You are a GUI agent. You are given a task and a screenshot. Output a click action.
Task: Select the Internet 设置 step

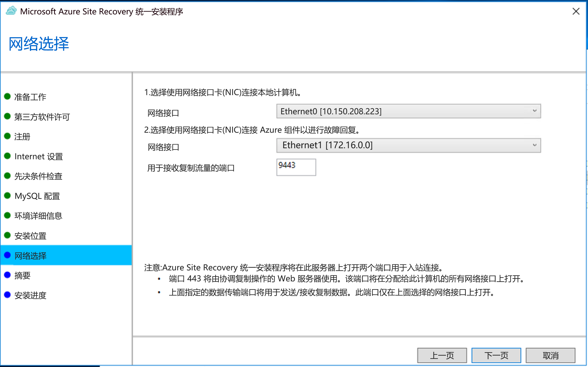(x=39, y=157)
